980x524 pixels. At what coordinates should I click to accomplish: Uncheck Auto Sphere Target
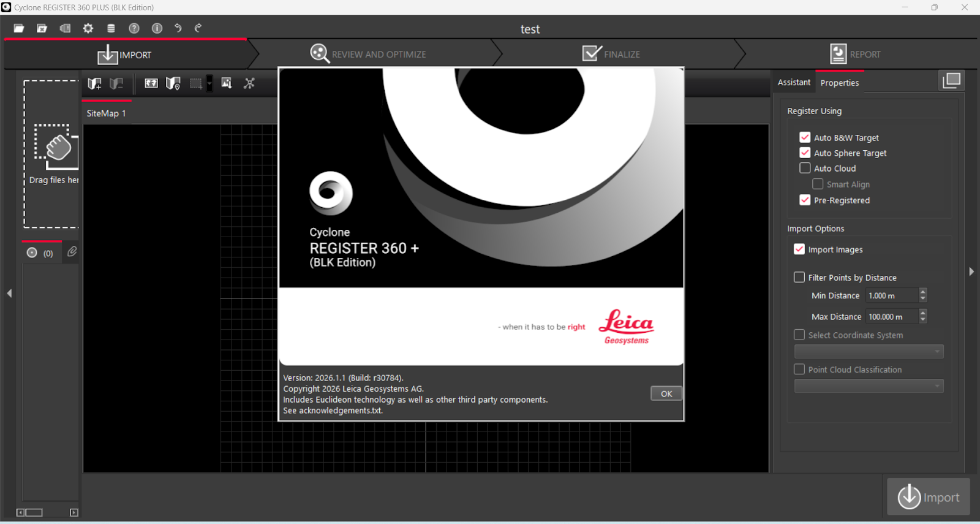point(805,153)
